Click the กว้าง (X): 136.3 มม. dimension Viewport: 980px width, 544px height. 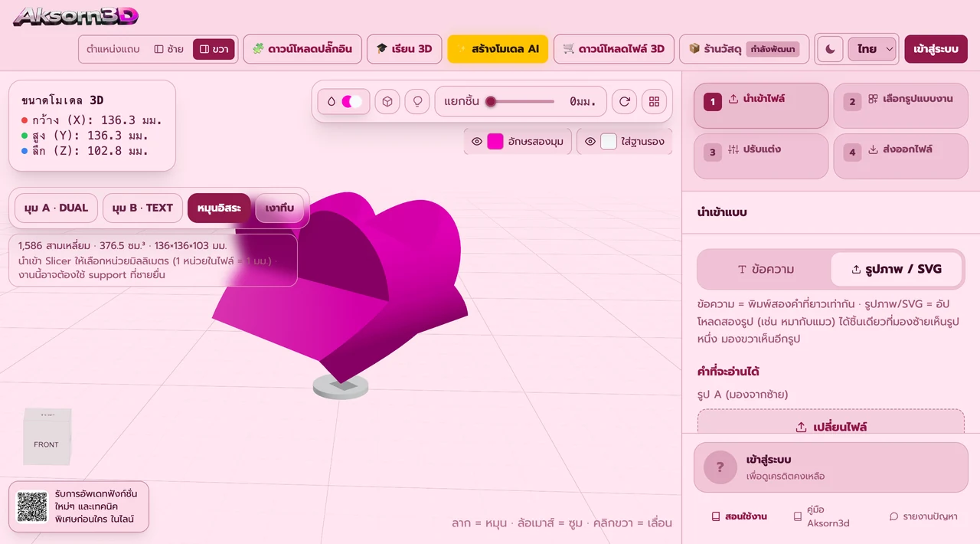click(91, 120)
